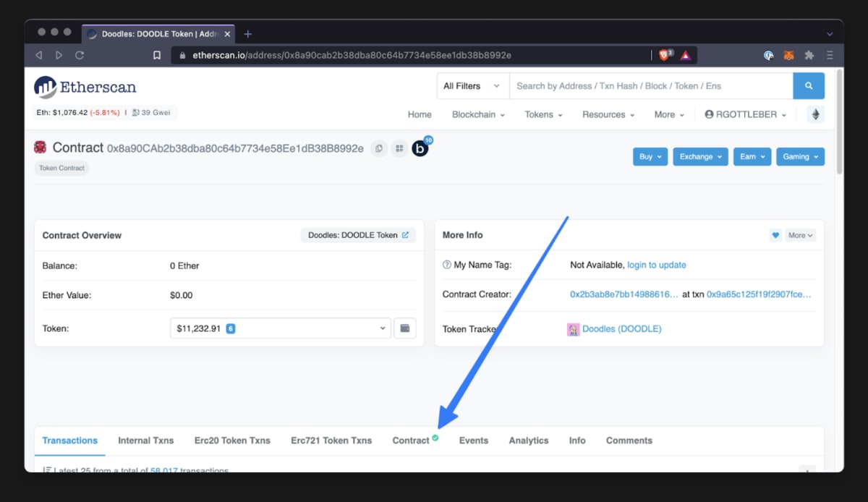Expand the Resources menu
The image size is (868, 502).
coord(608,114)
